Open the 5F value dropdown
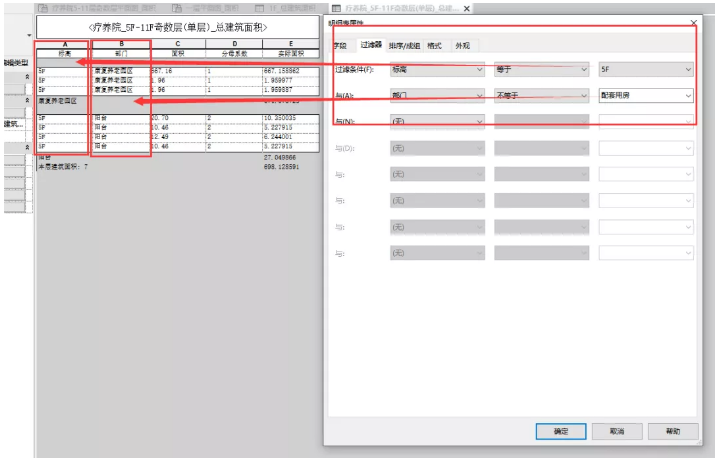Image resolution: width=720 pixels, height=460 pixels. [646, 69]
